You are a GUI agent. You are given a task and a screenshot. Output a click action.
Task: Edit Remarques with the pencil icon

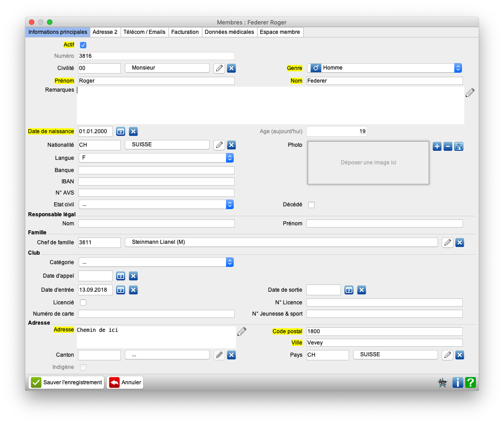pos(470,93)
